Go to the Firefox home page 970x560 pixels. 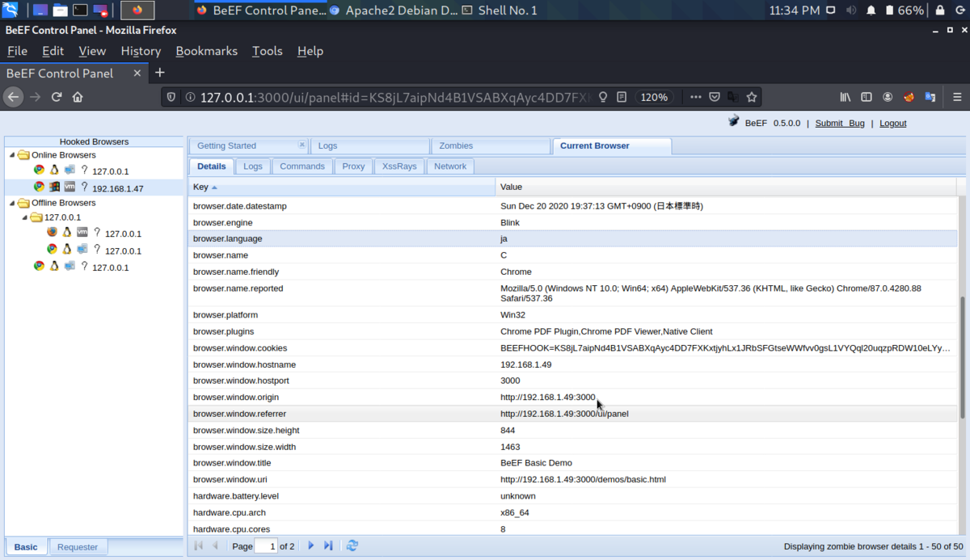click(78, 97)
